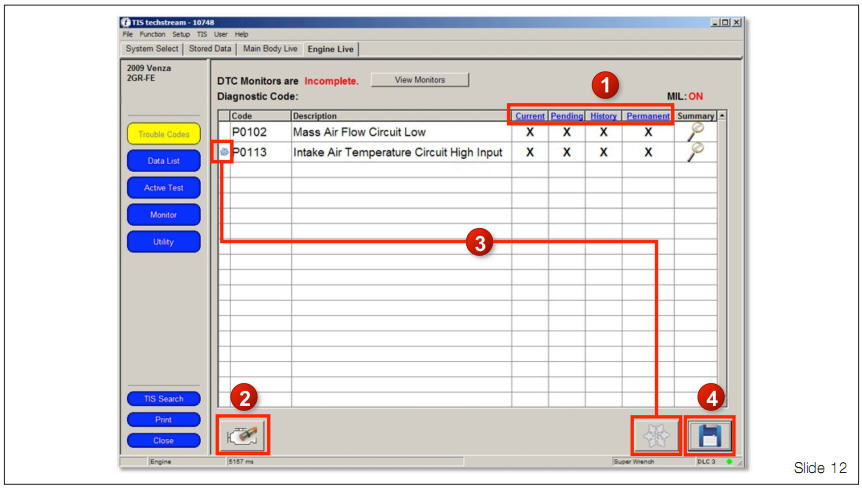Screen dimensions: 862x491
Task: Open the Function menu
Action: [x=152, y=34]
